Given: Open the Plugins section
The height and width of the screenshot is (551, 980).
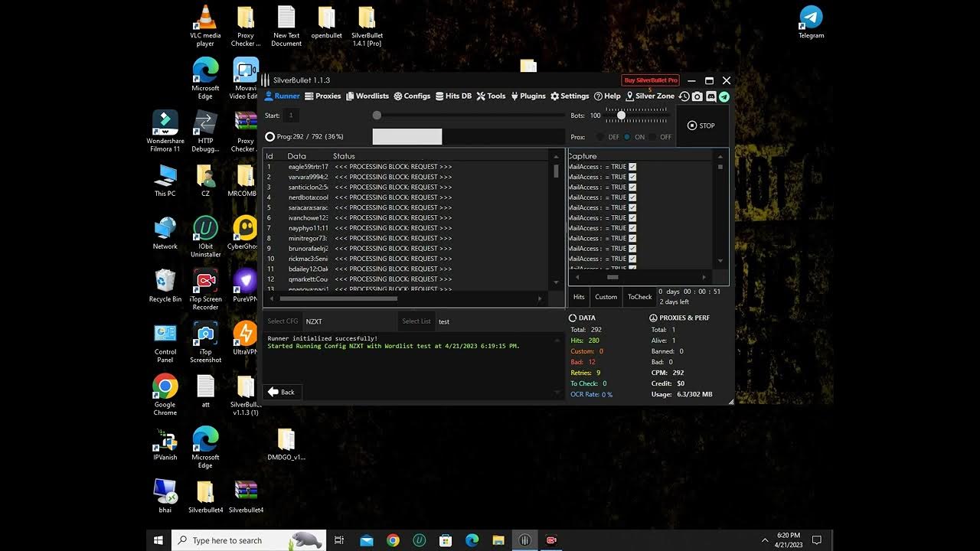Looking at the screenshot, I should [x=528, y=96].
